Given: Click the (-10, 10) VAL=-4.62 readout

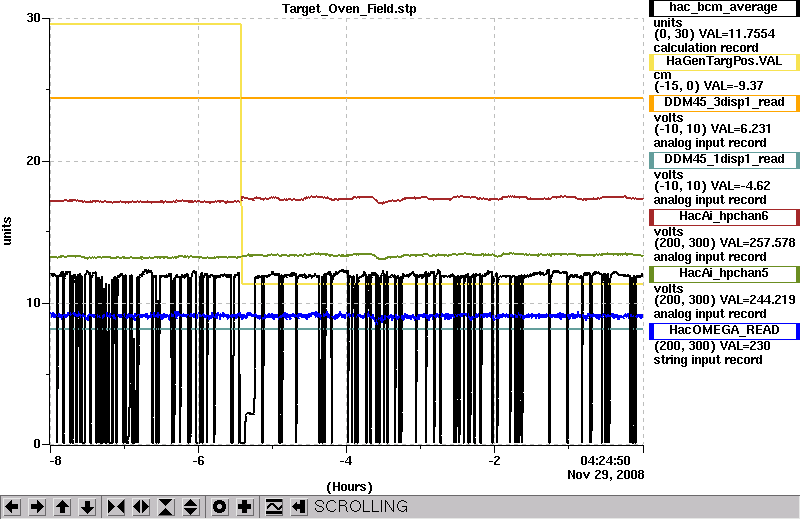Looking at the screenshot, I should (x=712, y=186).
